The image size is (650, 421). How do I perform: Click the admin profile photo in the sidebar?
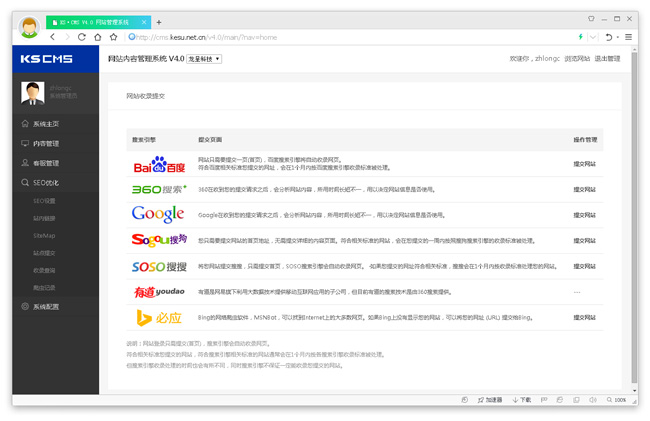(x=32, y=92)
